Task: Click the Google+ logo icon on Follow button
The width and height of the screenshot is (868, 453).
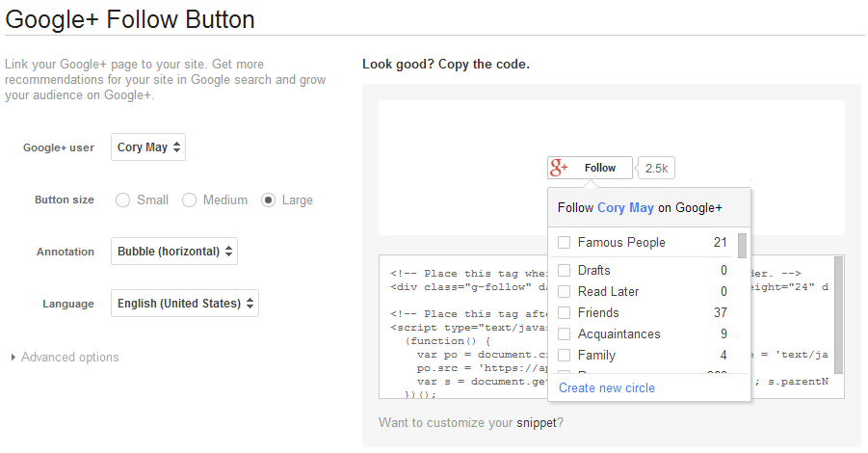Action: click(560, 168)
